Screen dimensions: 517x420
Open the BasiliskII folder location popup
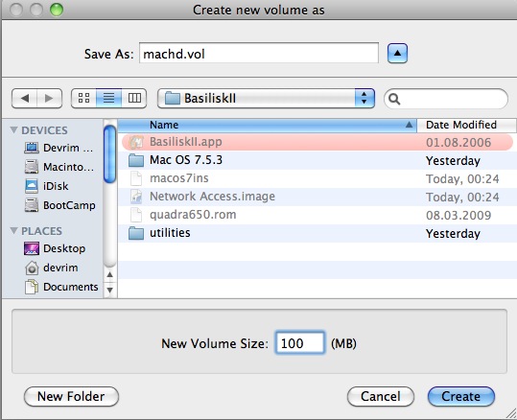coord(266,98)
